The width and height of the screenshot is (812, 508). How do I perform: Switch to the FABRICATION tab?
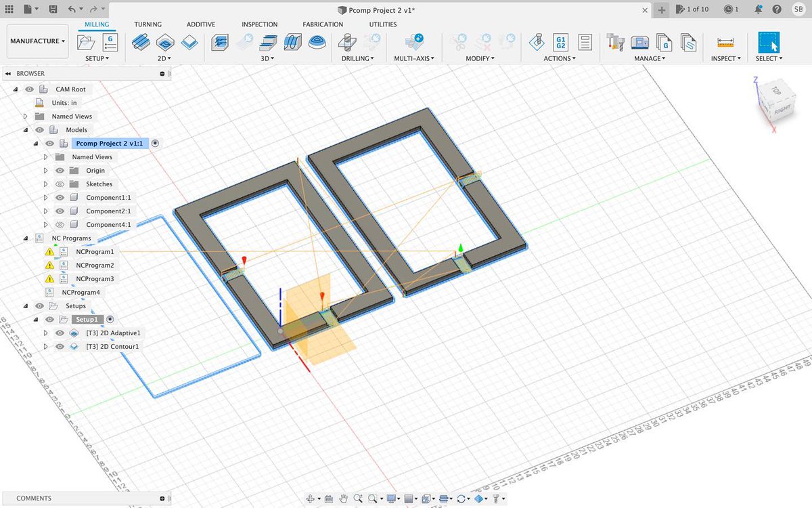pyautogui.click(x=323, y=24)
